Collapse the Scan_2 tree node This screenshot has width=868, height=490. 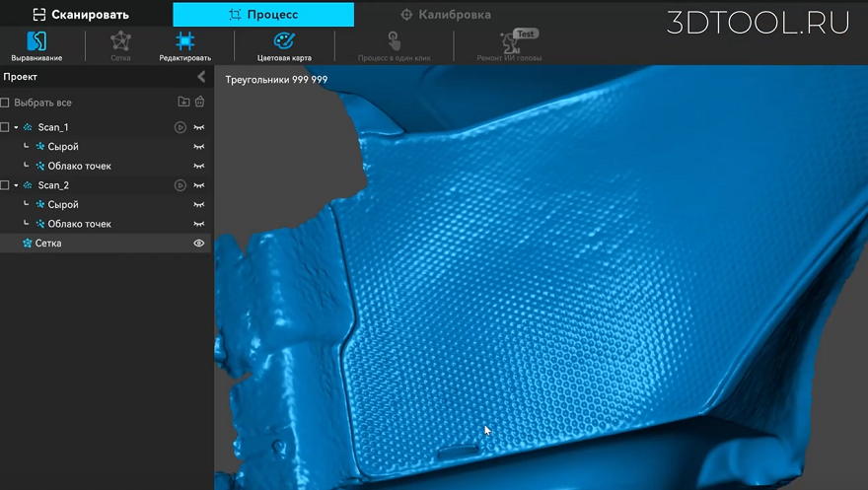click(16, 185)
